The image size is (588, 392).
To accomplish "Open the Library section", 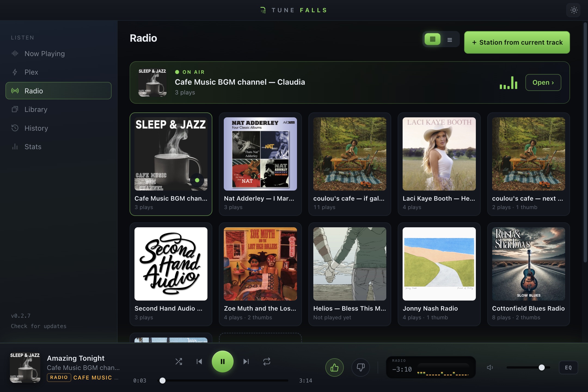I will point(59,109).
